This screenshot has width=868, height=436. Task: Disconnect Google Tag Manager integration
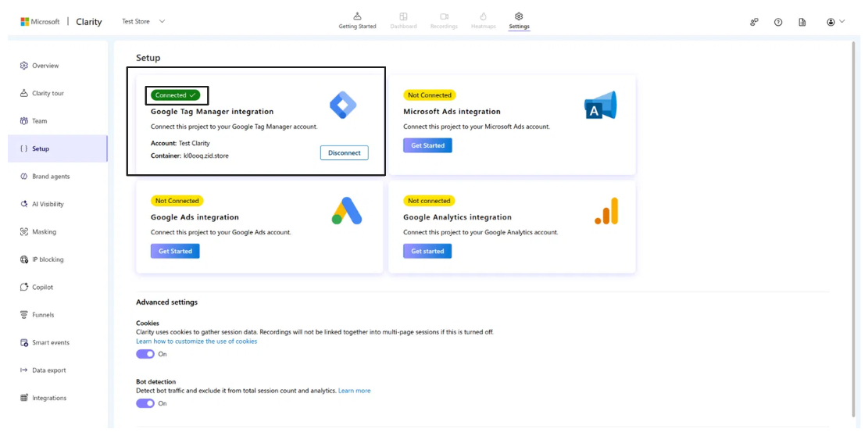345,152
